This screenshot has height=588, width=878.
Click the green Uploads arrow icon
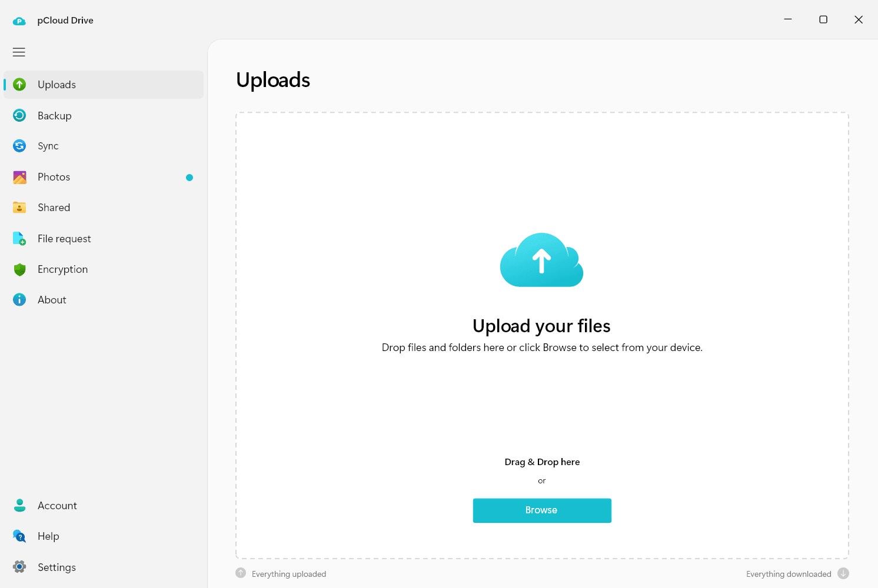19,85
